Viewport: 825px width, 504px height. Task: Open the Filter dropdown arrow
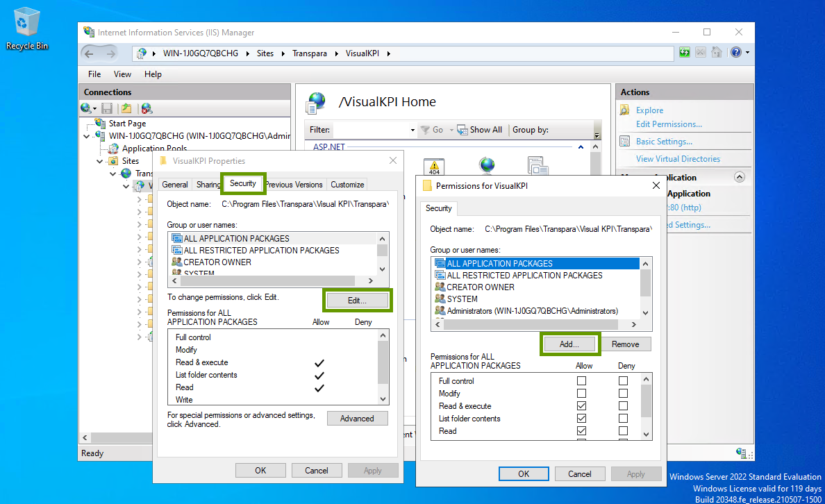click(412, 130)
